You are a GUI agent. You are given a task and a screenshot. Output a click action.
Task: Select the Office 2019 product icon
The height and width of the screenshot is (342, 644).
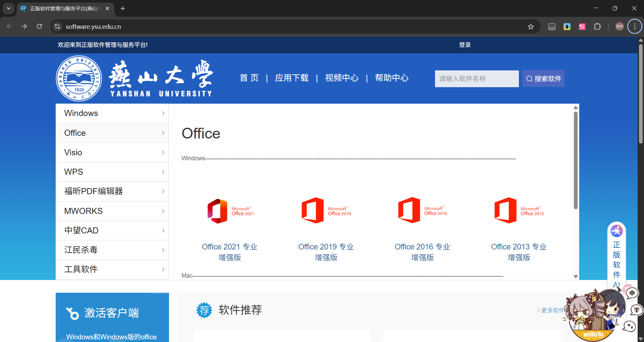326,210
